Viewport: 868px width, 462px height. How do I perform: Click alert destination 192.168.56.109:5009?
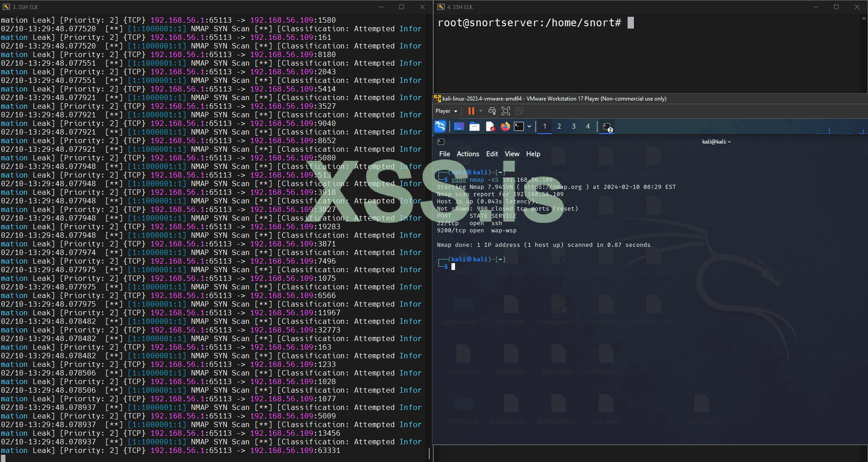(293, 416)
